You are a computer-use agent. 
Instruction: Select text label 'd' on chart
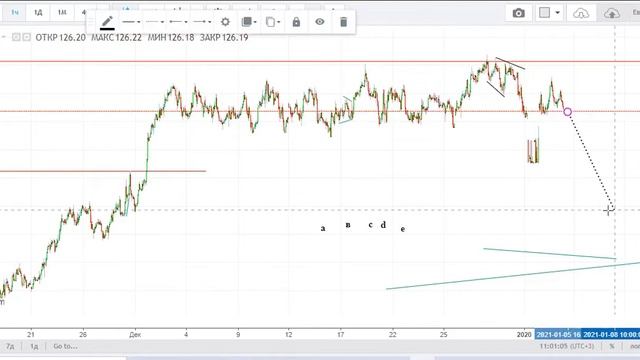click(x=383, y=224)
